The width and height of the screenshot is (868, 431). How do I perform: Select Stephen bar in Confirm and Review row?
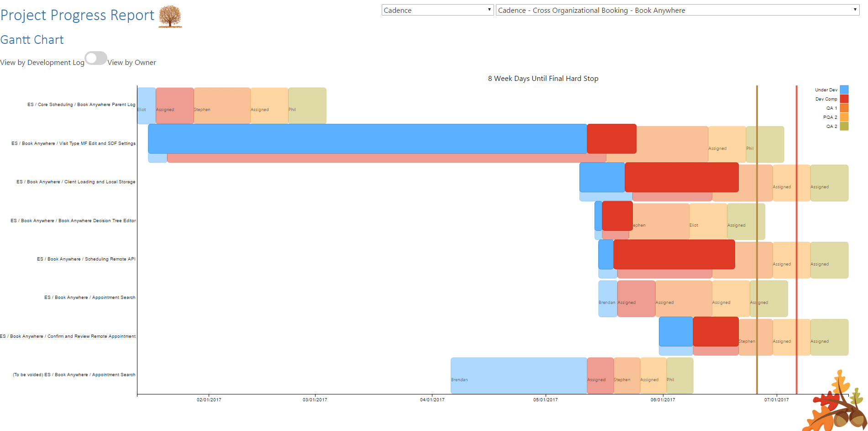coord(756,337)
